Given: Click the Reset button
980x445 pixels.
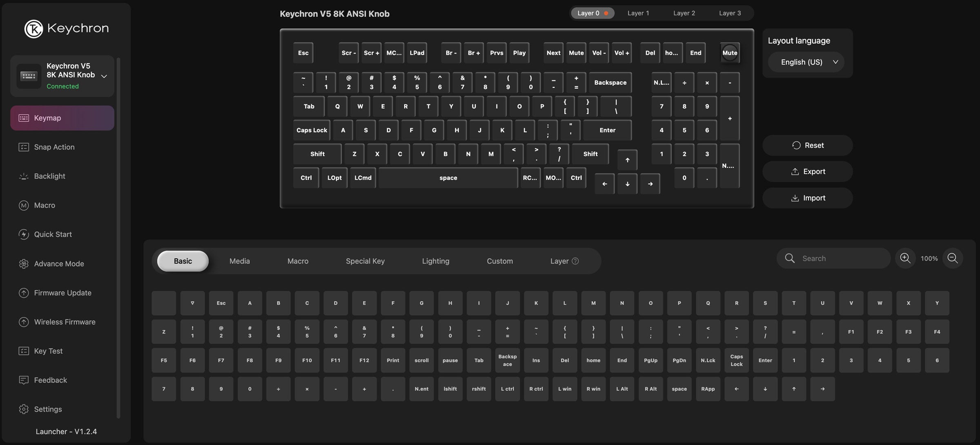Looking at the screenshot, I should [807, 145].
